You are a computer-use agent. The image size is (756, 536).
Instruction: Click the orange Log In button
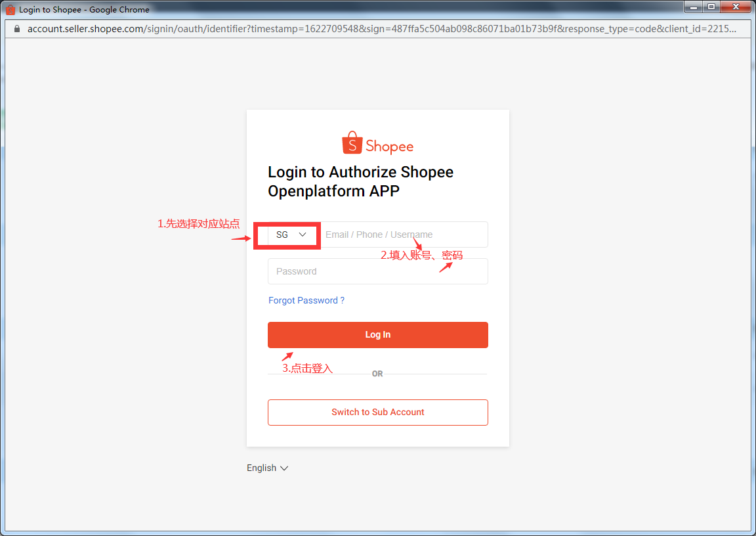click(x=377, y=335)
